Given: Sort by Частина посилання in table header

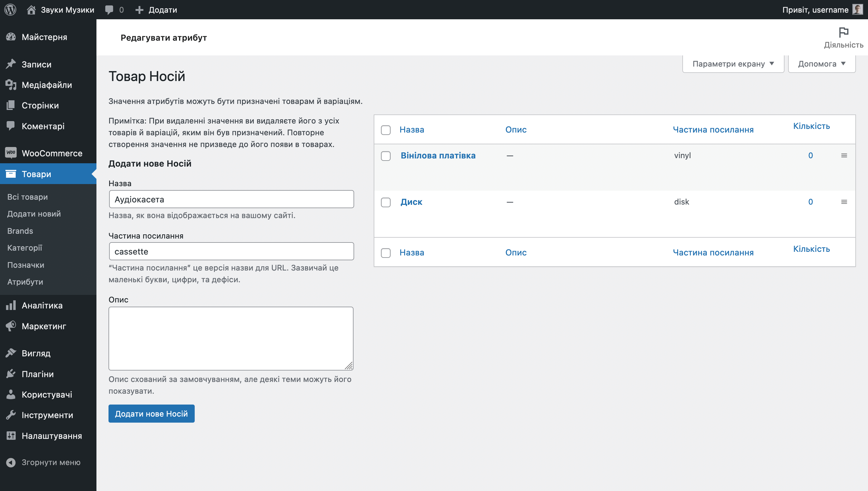Looking at the screenshot, I should (713, 130).
